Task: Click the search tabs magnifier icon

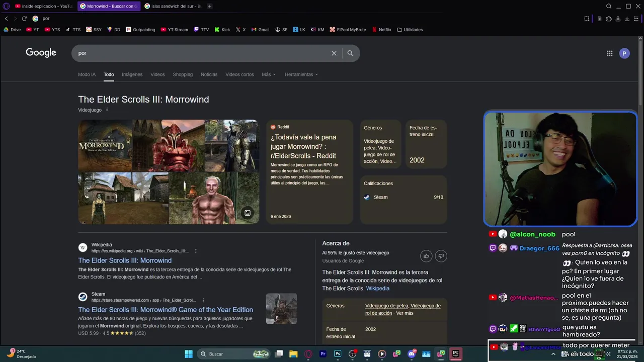Action: coord(609,6)
